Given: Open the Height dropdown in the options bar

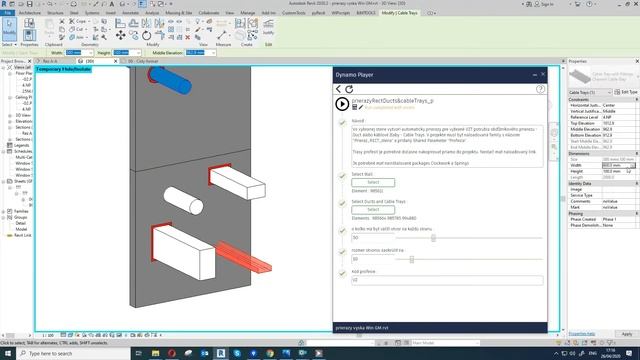Looking at the screenshot, I should click(x=138, y=53).
